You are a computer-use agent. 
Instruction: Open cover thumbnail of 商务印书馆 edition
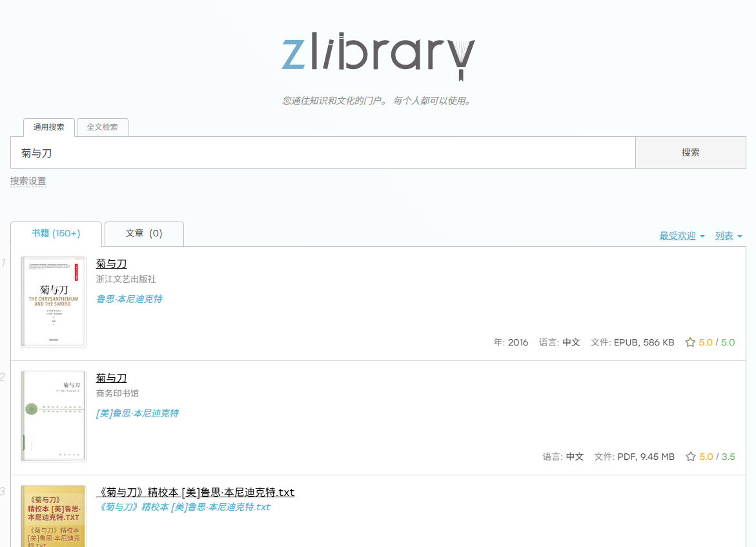click(x=54, y=416)
